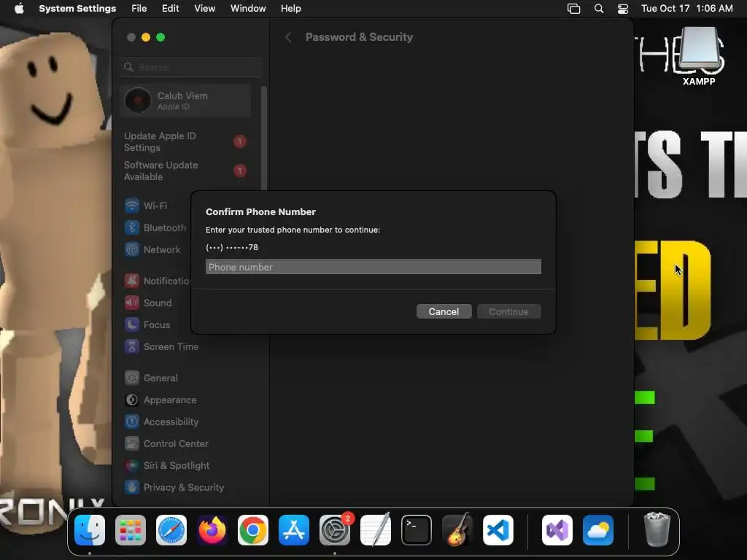The width and height of the screenshot is (747, 560).
Task: Open Software Update Available notice
Action: coord(186,171)
